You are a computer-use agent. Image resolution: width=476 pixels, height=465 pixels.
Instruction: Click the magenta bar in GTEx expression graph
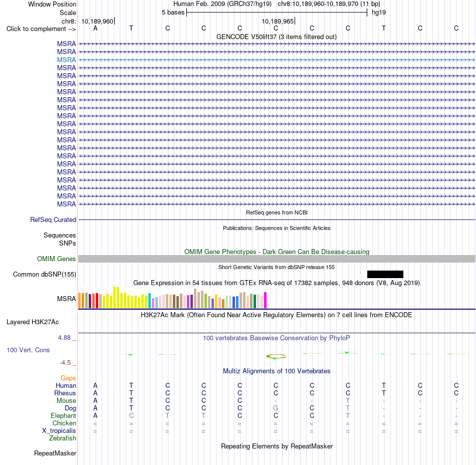click(x=266, y=300)
